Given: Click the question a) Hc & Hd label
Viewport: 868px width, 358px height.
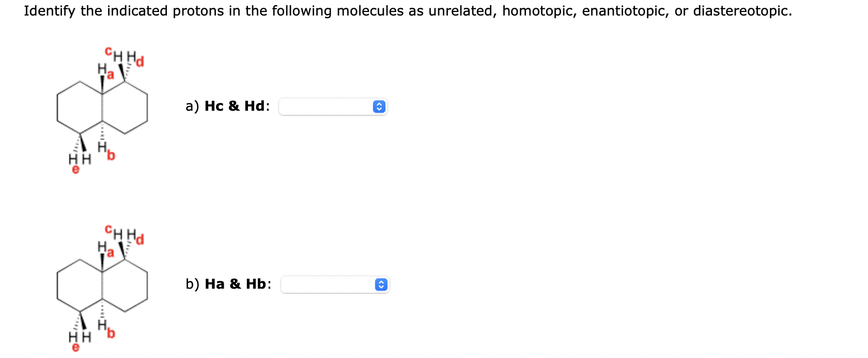Looking at the screenshot, I should (227, 107).
